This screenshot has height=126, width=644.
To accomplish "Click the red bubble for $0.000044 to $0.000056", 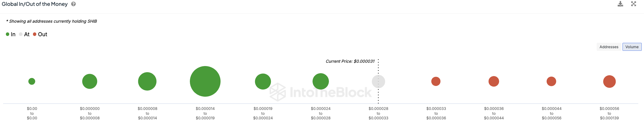I will pos(551,81).
